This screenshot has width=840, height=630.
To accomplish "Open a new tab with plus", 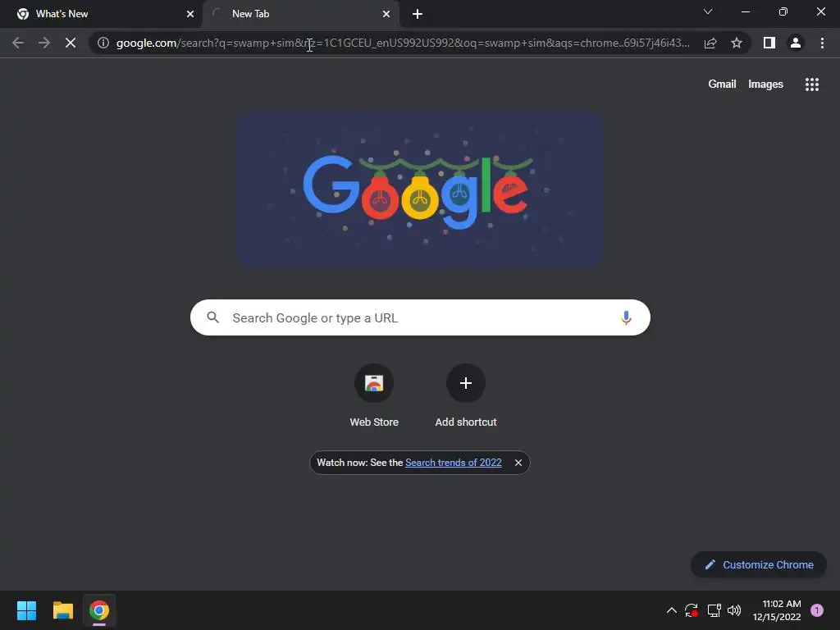I will [x=418, y=14].
